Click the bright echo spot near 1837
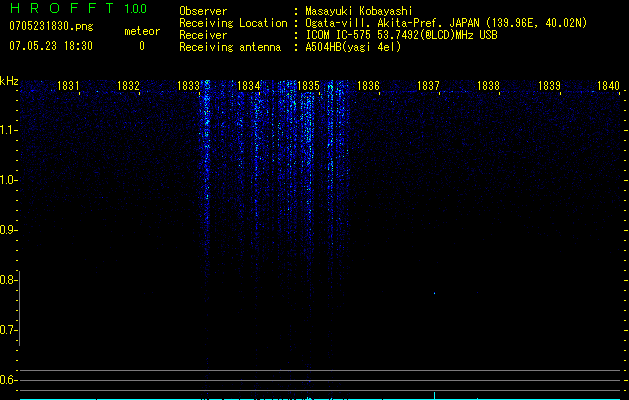Image resolution: width=629 pixels, height=400 pixels. (434, 293)
